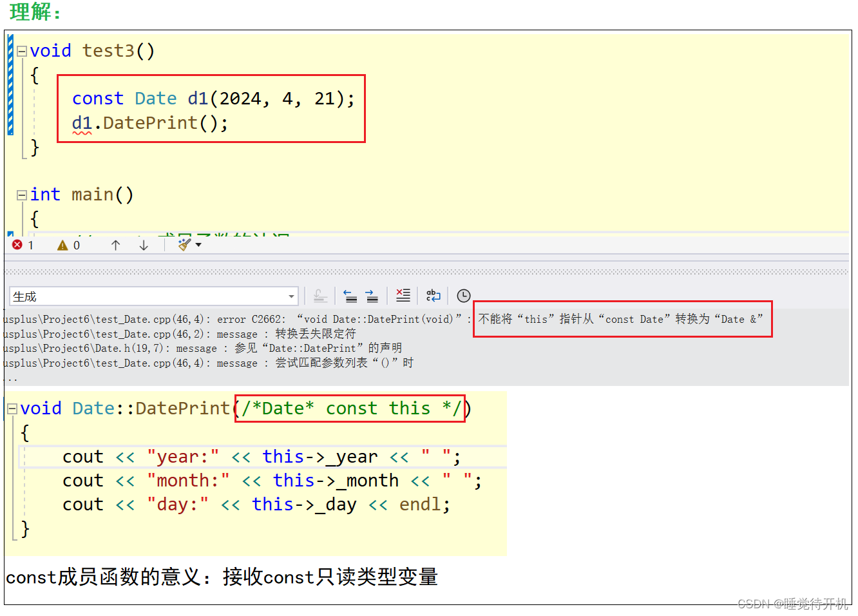Go to next issue with down arrow

(x=144, y=245)
